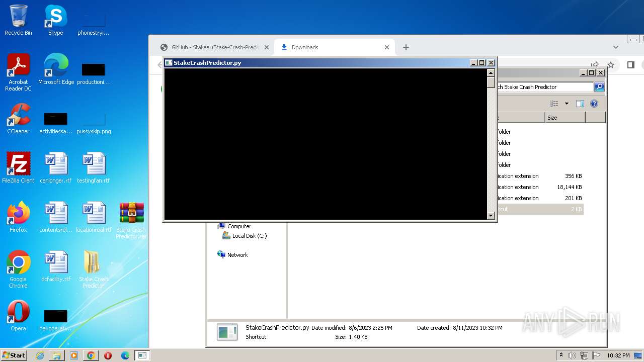Image resolution: width=644 pixels, height=362 pixels.
Task: Launch Google Chrome desktop shortcut
Action: (x=18, y=269)
